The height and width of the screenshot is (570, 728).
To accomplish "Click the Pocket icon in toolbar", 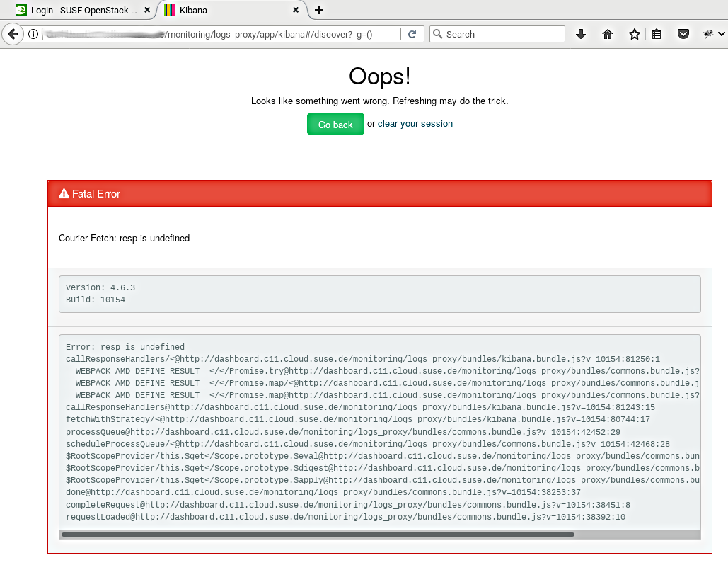I will (683, 34).
